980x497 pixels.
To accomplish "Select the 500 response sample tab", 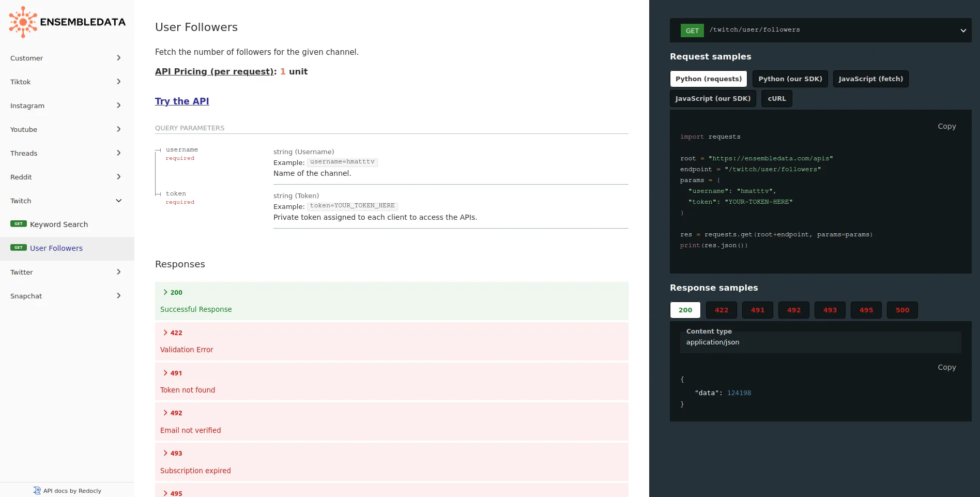I will click(902, 310).
